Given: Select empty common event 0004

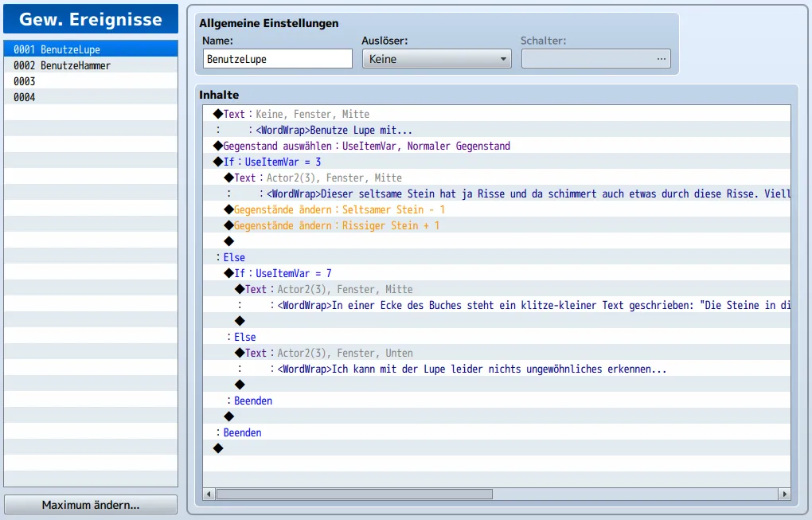Looking at the screenshot, I should coord(91,97).
